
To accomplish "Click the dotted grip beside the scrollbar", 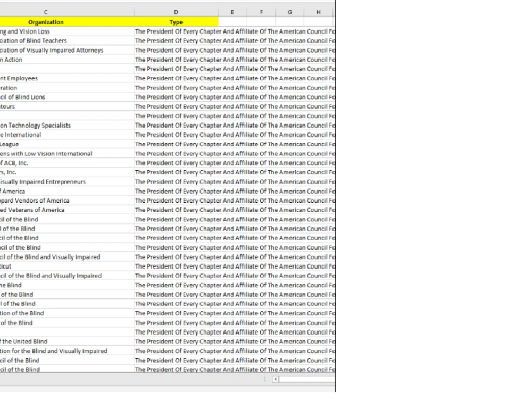I will point(264,379).
